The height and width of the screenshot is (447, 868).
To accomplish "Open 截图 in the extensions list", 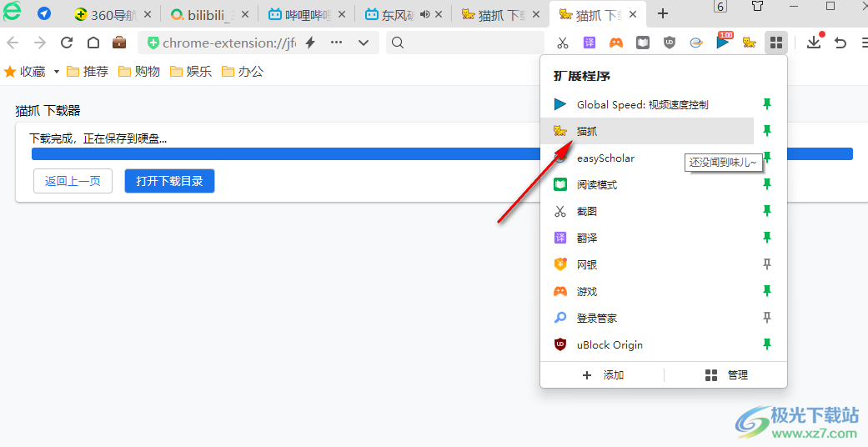I will pyautogui.click(x=646, y=211).
